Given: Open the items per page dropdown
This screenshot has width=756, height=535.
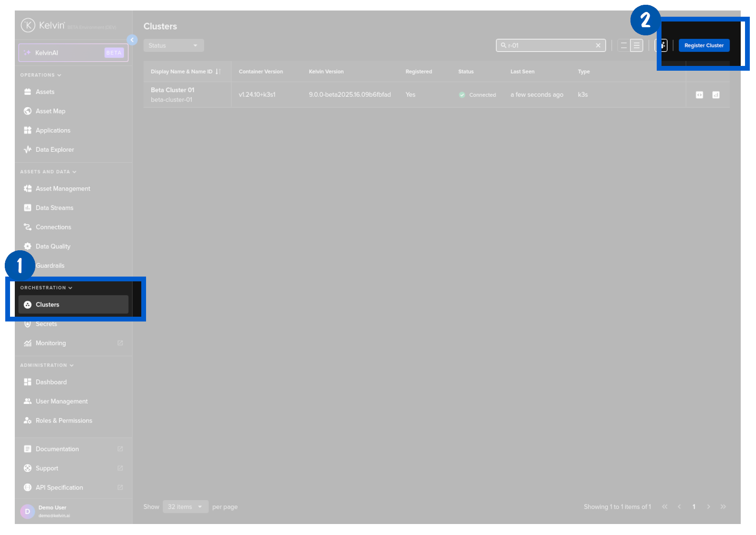Looking at the screenshot, I should click(x=185, y=507).
